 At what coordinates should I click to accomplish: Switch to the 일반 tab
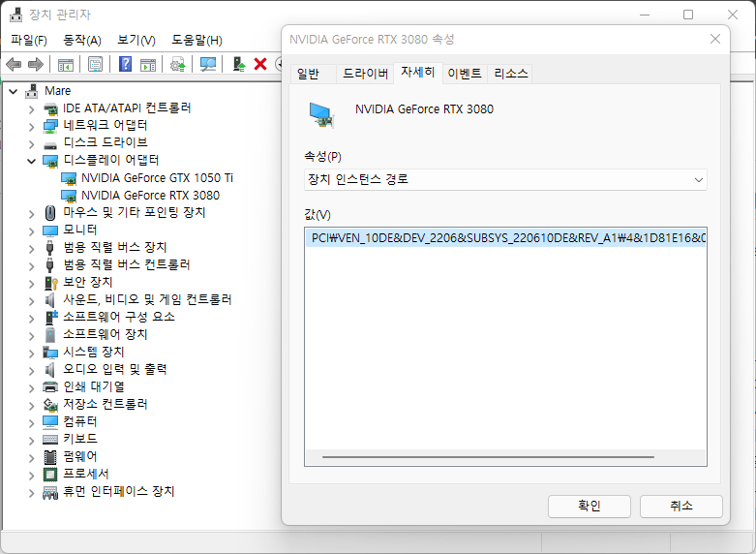tap(314, 74)
